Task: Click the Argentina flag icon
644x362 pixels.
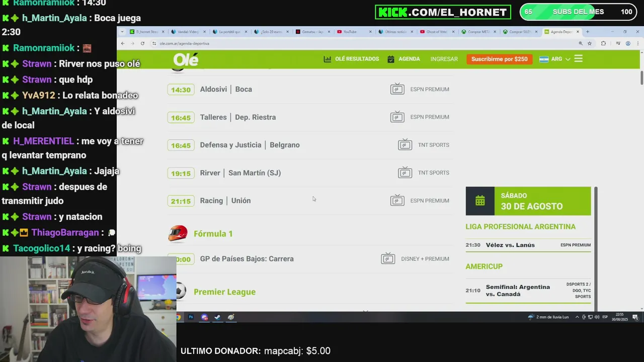Action: click(x=544, y=59)
